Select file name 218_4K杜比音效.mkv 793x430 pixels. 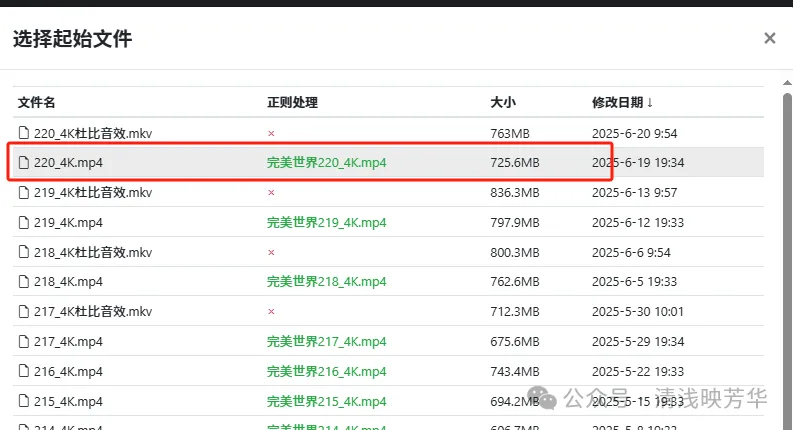(x=93, y=252)
